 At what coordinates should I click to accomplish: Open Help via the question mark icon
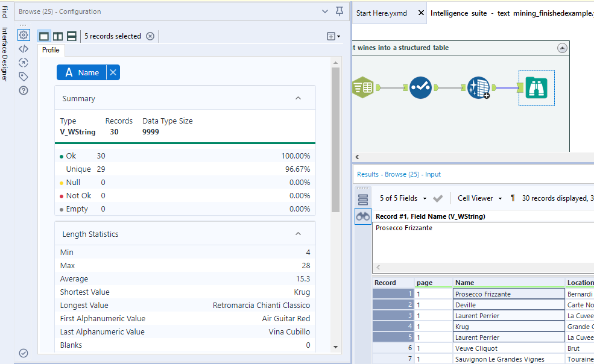tap(24, 90)
